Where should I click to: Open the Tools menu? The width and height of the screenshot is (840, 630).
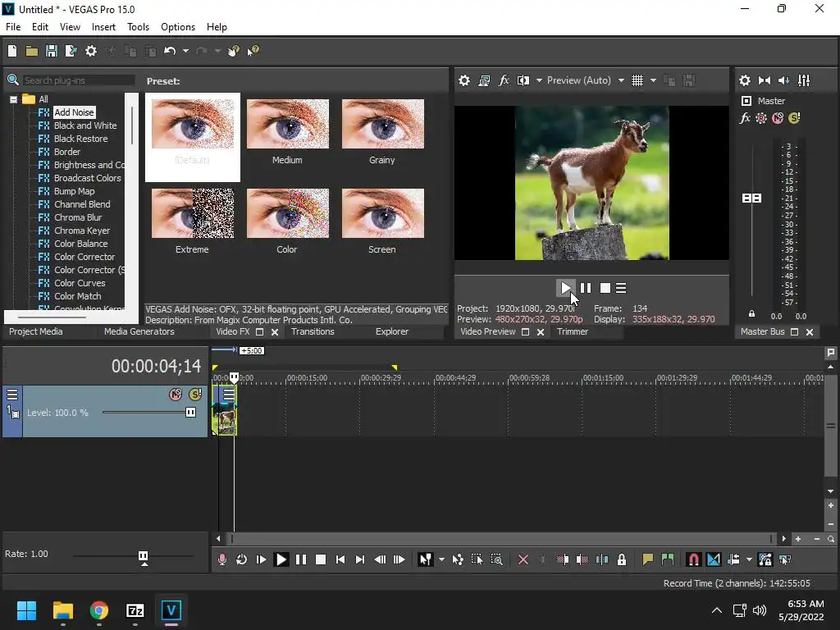138,27
